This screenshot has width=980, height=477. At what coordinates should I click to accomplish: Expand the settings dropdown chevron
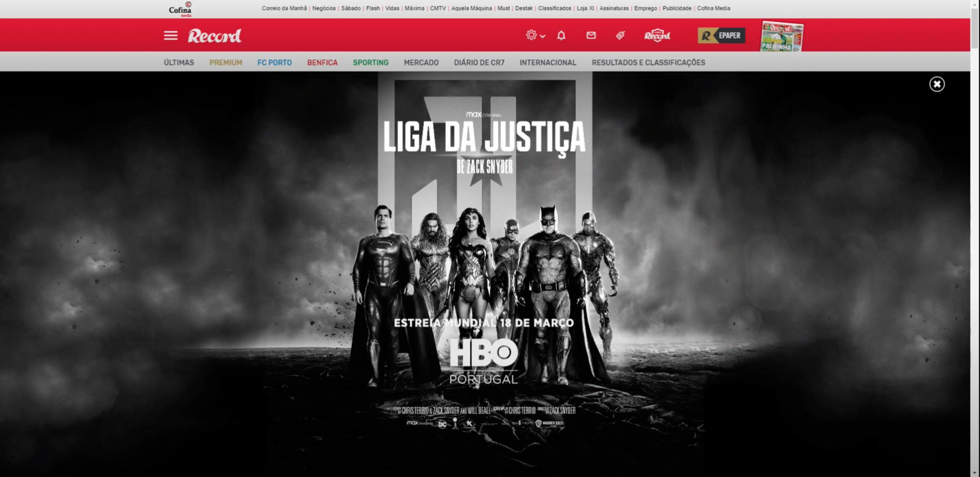[x=542, y=36]
